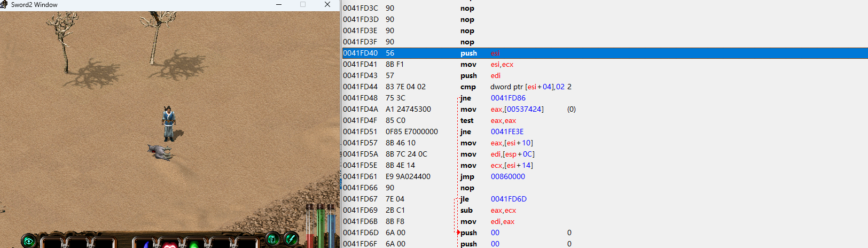Click the player character in blue robe

(169, 123)
